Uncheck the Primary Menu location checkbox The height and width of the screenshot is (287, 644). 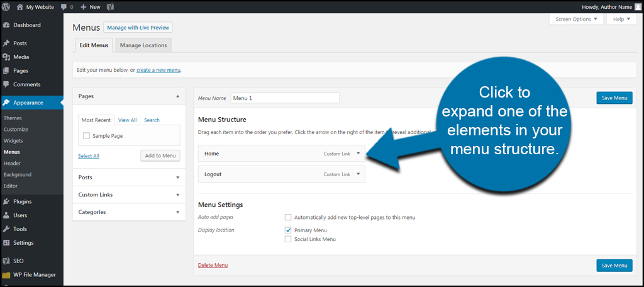288,230
